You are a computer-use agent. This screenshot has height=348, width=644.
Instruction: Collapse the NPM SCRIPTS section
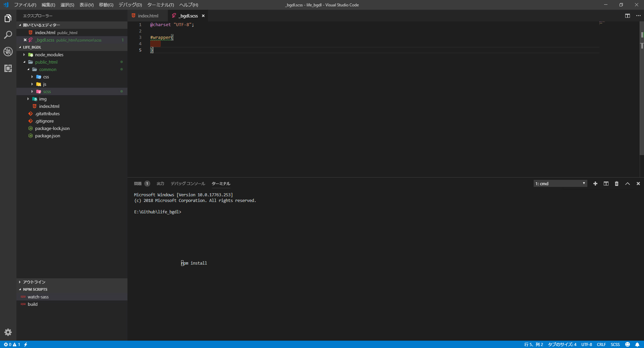coord(35,289)
